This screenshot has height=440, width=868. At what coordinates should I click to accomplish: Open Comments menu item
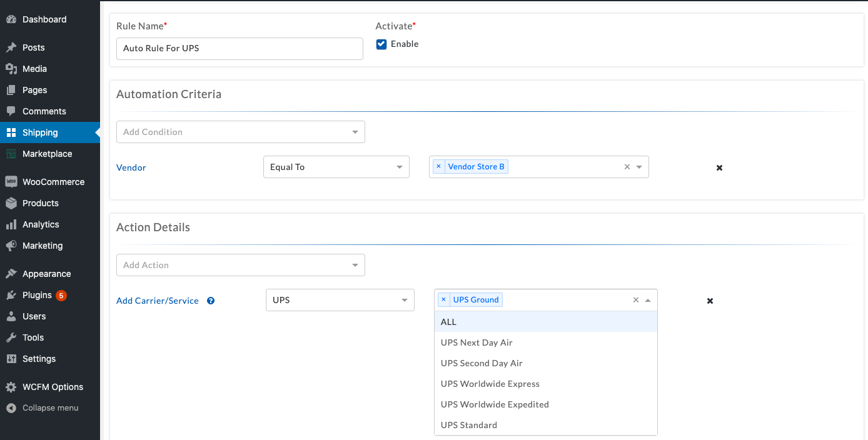(44, 111)
